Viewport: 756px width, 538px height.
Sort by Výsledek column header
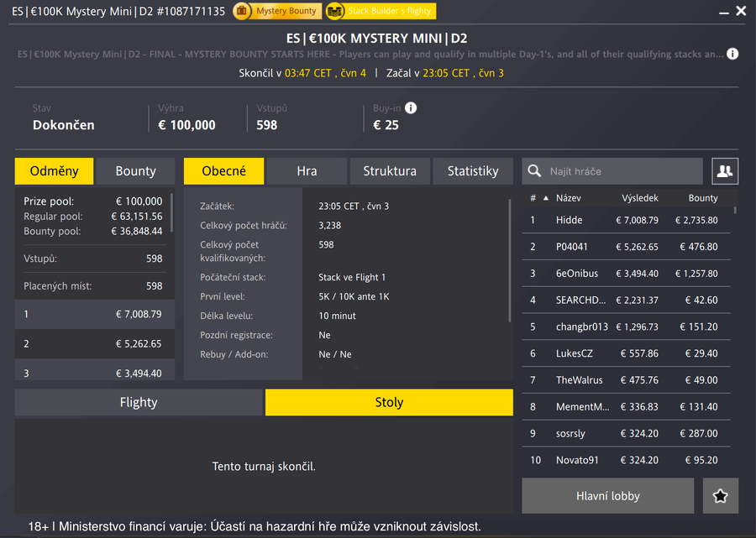[640, 198]
